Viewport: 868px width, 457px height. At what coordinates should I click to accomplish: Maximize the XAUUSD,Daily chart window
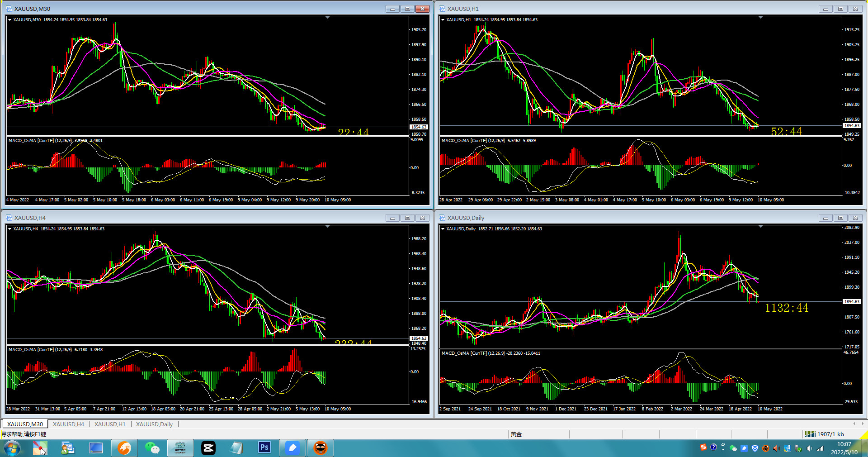click(x=840, y=218)
